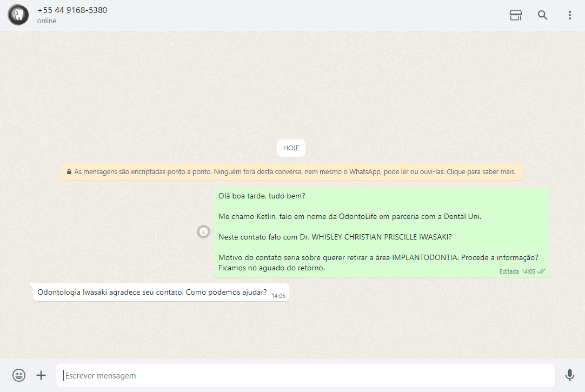The height and width of the screenshot is (392, 585).
Task: Open the contact's profile picture
Action: [x=18, y=15]
